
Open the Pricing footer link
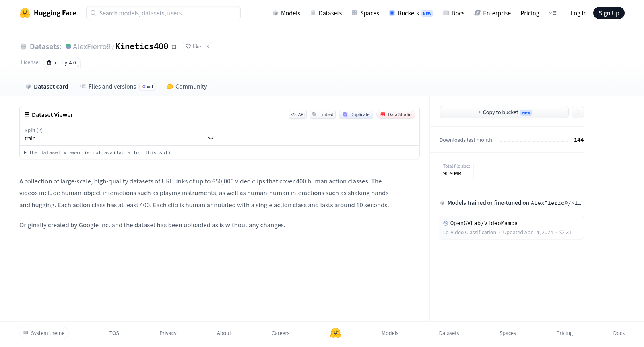coord(564,333)
